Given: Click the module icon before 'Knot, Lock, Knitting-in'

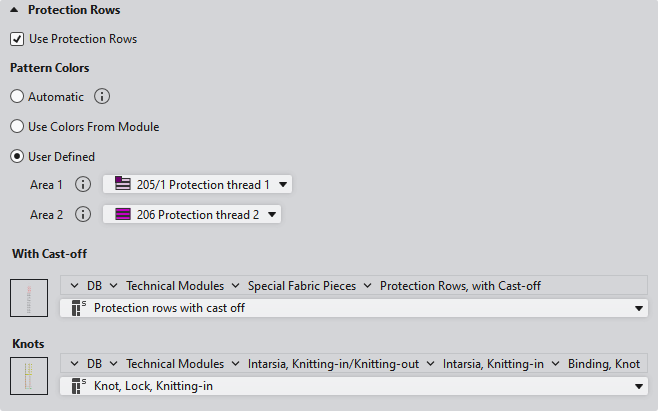Looking at the screenshot, I should pos(79,386).
